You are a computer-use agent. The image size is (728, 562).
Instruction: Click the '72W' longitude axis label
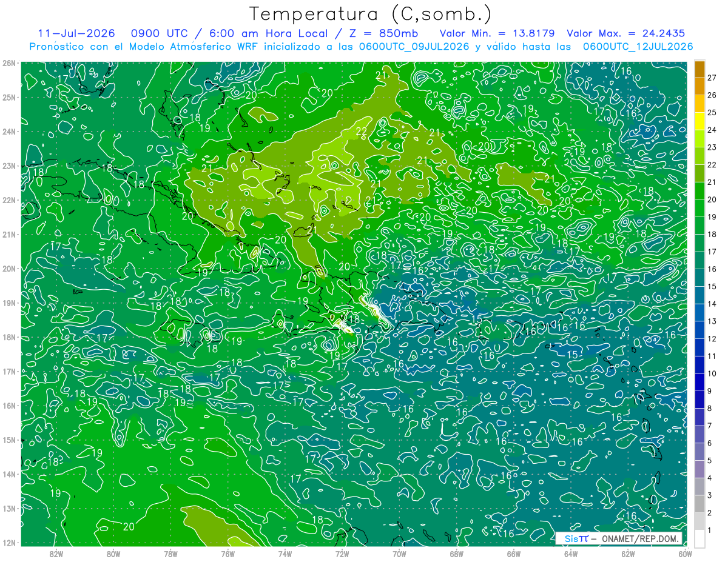(342, 553)
